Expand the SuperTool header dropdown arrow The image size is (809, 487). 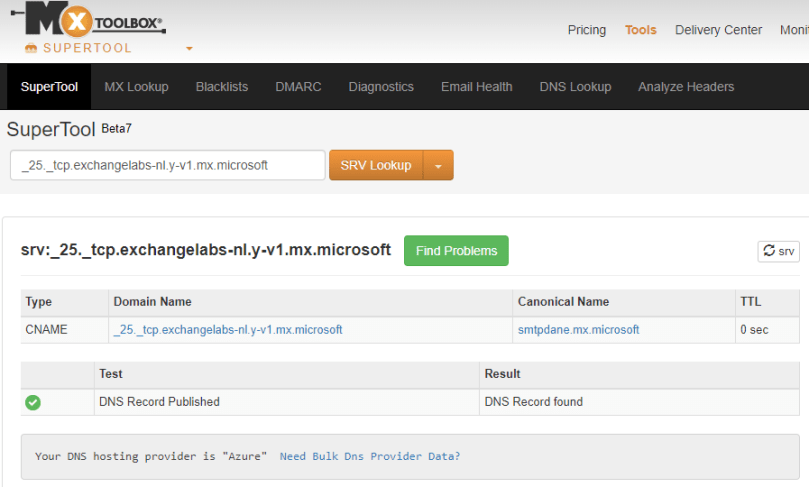pos(189,48)
